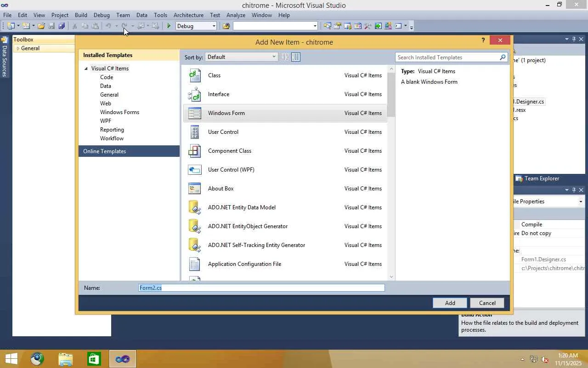The height and width of the screenshot is (368, 588).
Task: Open the Data Sources side tab
Action: [5, 57]
